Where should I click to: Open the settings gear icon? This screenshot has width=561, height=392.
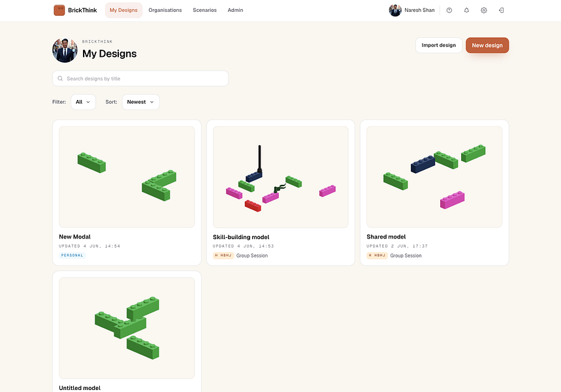(x=484, y=10)
